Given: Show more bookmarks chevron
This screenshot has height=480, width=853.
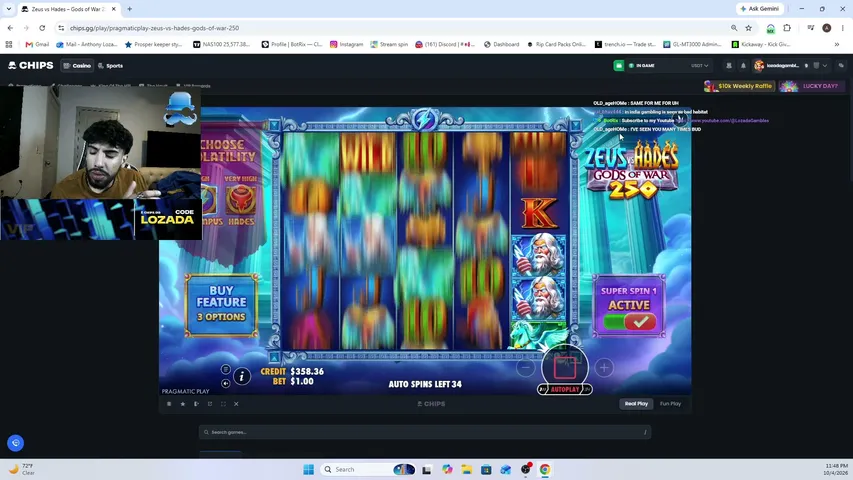Looking at the screenshot, I should [x=837, y=45].
